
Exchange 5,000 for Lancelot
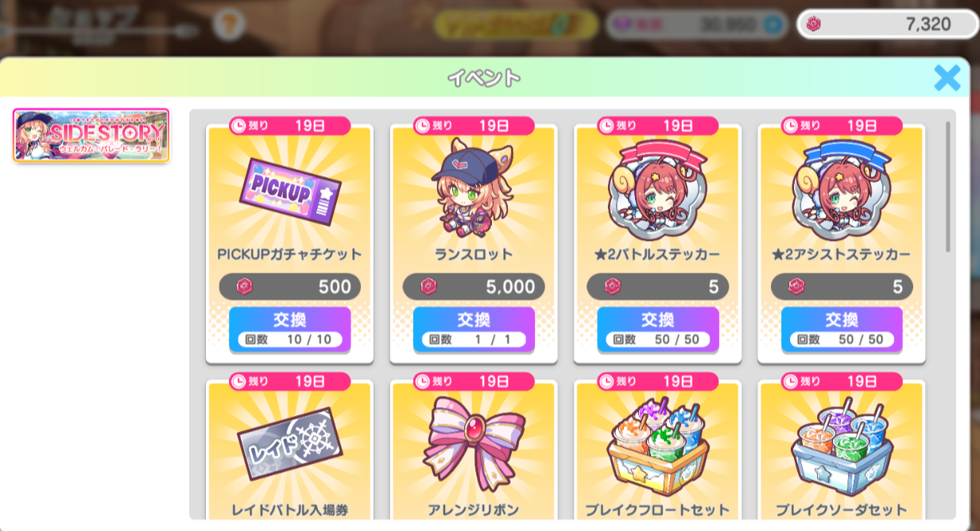point(474,328)
